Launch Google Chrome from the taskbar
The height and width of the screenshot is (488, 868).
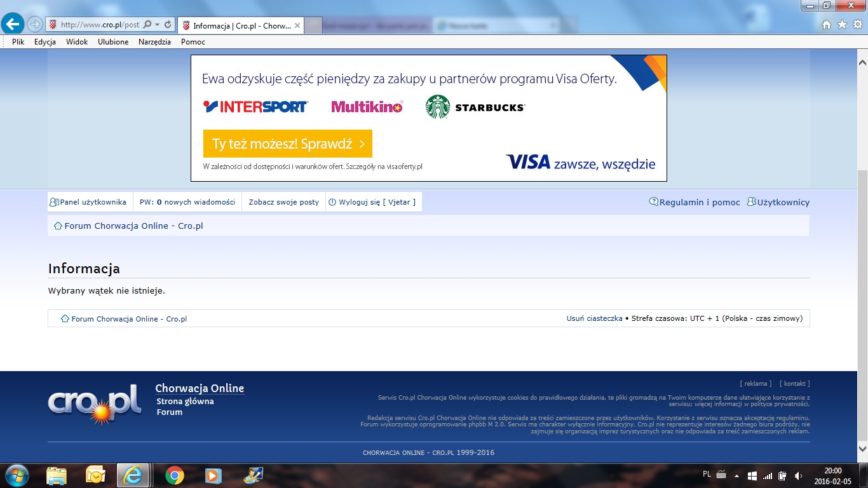(x=175, y=475)
